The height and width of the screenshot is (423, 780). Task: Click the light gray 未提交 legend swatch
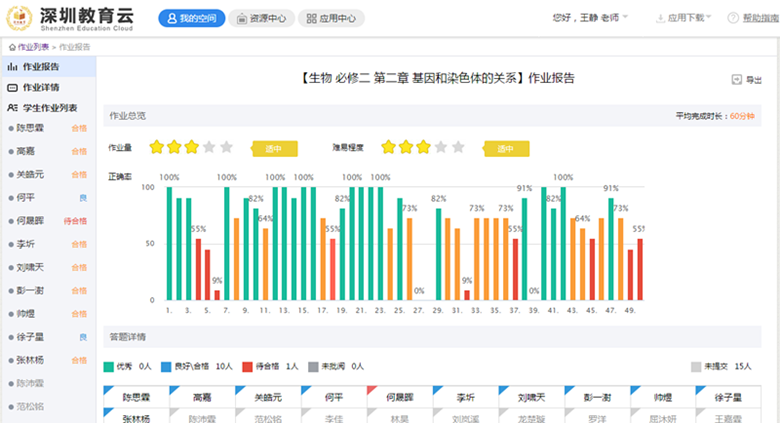(x=696, y=367)
